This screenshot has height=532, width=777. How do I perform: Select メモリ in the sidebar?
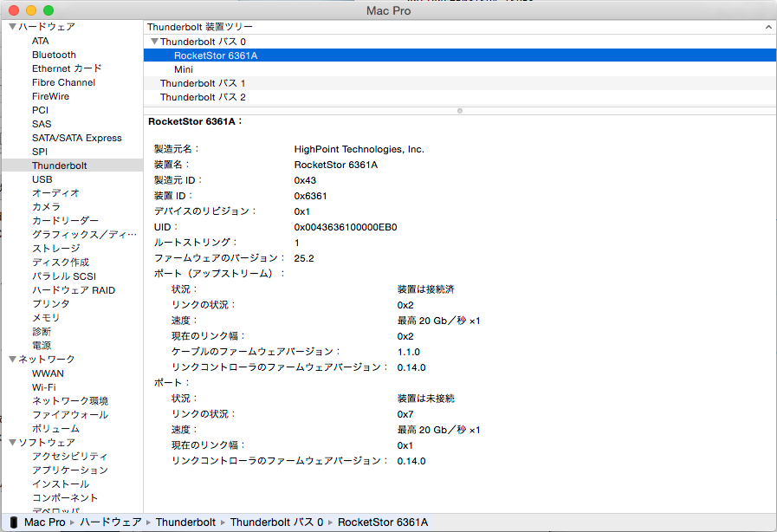coord(46,318)
